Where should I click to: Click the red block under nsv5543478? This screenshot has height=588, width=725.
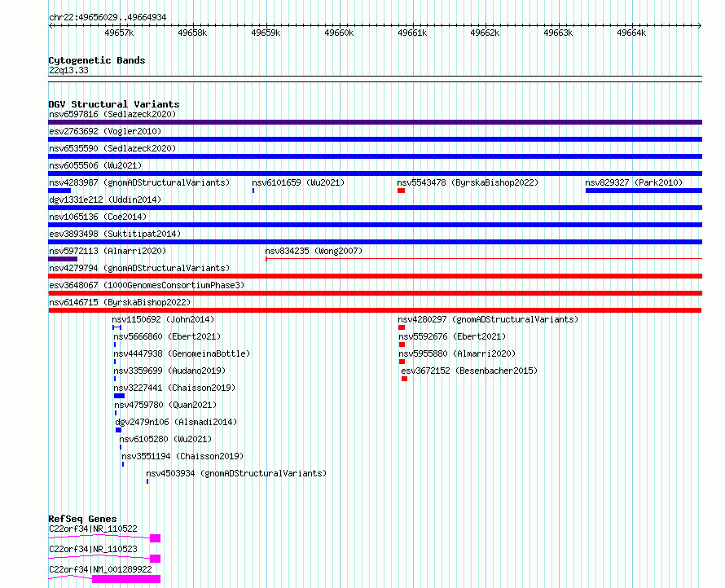[402, 191]
